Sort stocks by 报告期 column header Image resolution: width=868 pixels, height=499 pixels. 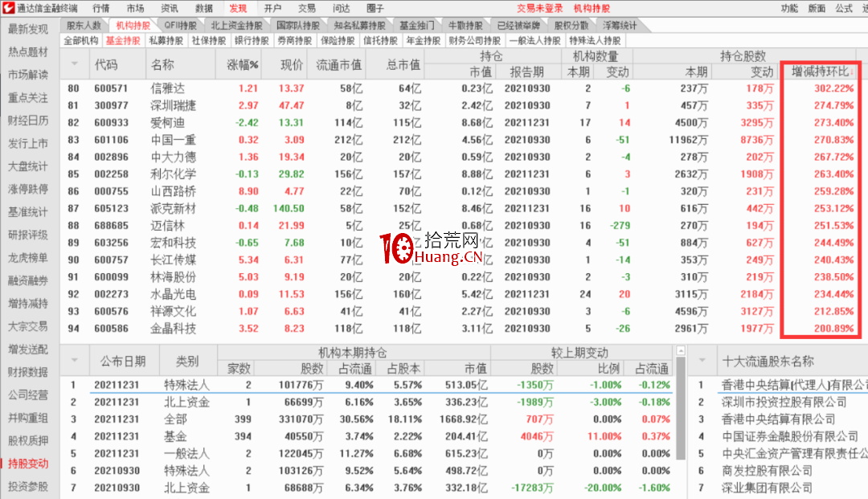click(526, 72)
